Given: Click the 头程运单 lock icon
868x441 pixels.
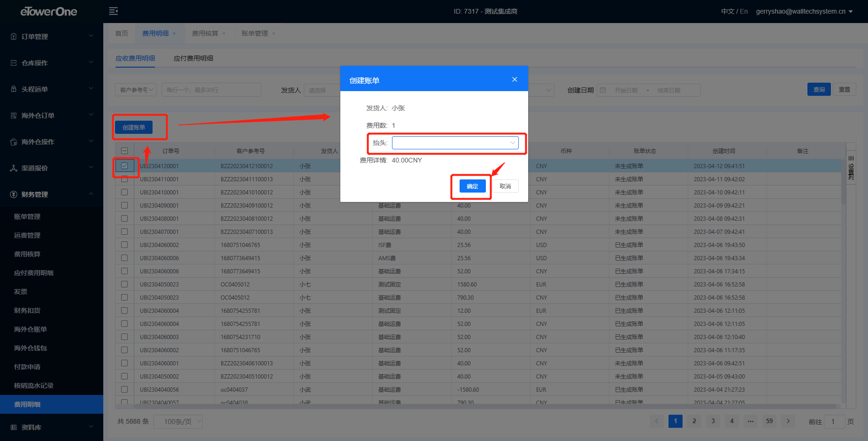Looking at the screenshot, I should pos(14,89).
